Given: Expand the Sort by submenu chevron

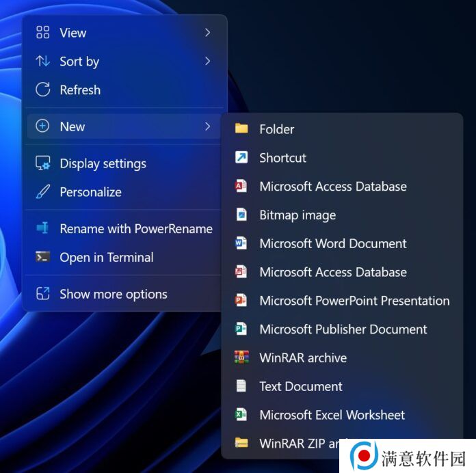Looking at the screenshot, I should tap(208, 61).
